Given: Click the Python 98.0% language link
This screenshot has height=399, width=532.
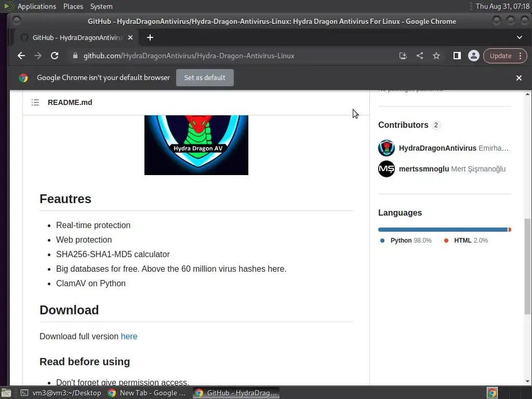Looking at the screenshot, I should (x=406, y=240).
